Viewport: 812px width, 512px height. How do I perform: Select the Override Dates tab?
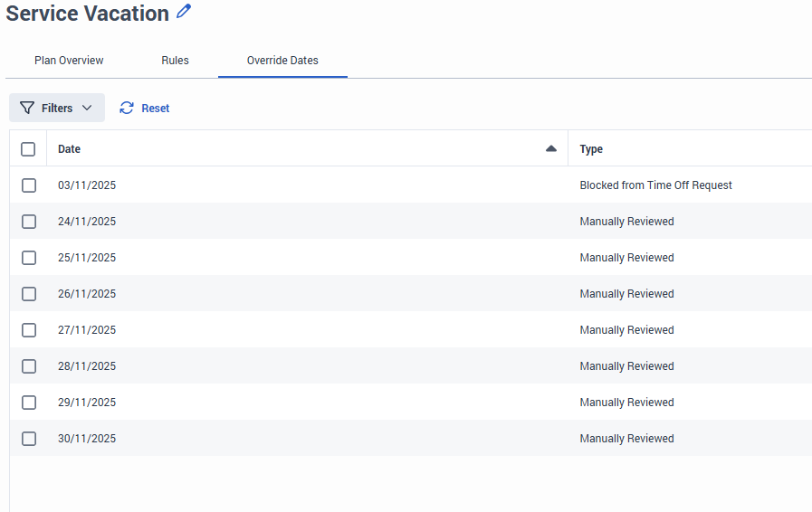click(x=282, y=61)
